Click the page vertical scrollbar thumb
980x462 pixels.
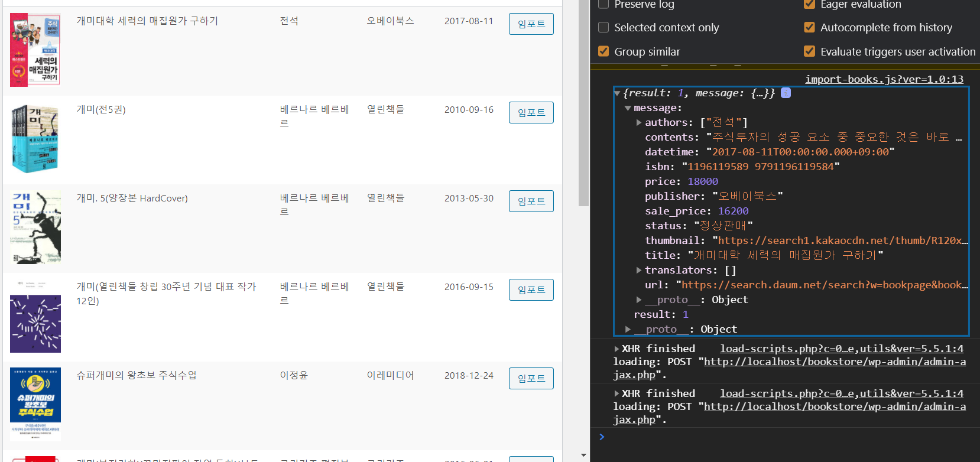[x=583, y=103]
